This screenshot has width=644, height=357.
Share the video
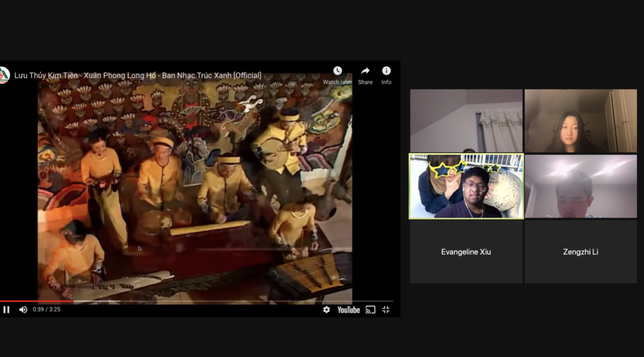click(365, 76)
